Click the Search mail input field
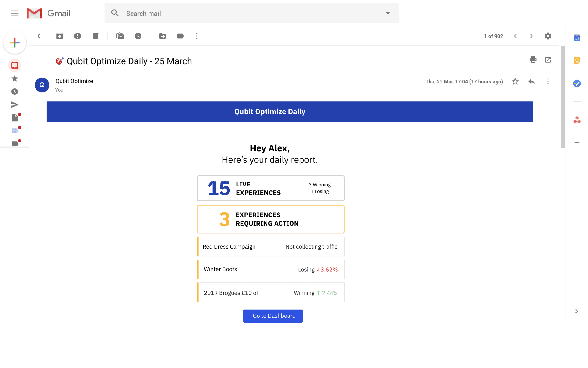This screenshot has width=588, height=368. [251, 13]
